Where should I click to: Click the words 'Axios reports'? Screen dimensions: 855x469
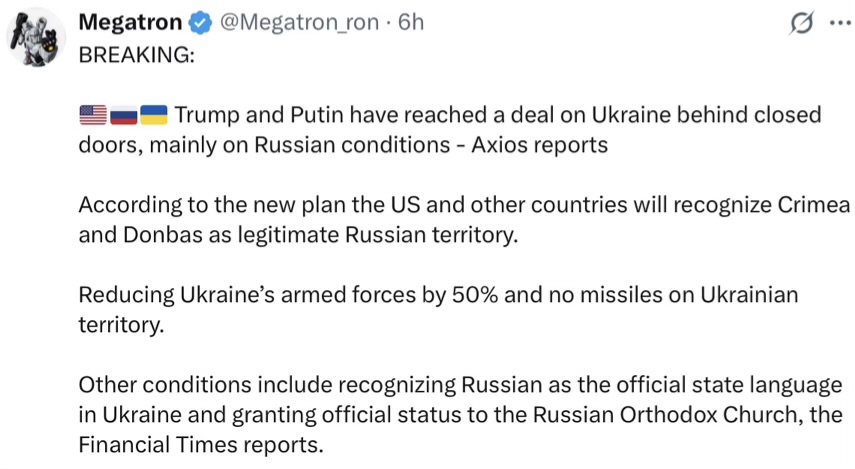[x=543, y=145]
